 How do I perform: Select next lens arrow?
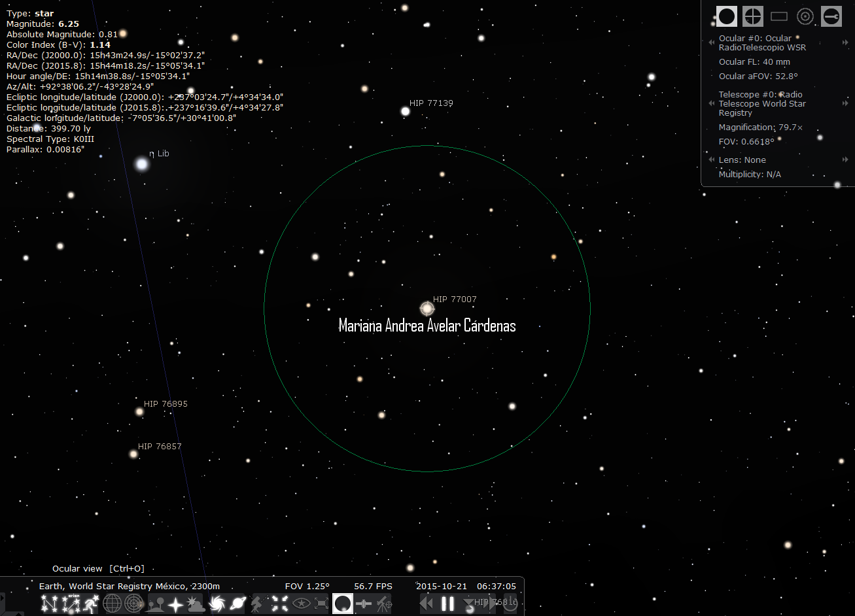click(845, 160)
